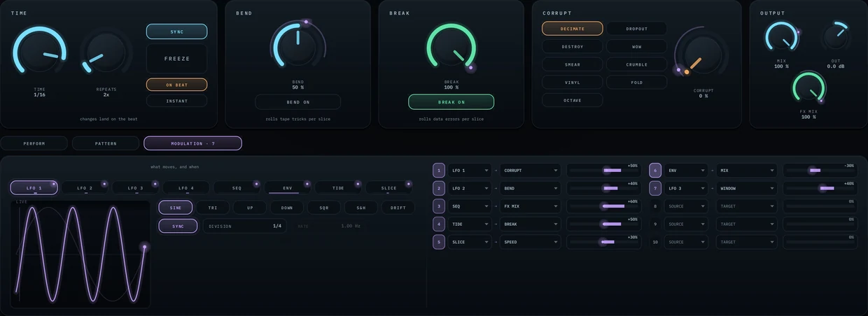
Task: Select the SMEAR corrupt mode
Action: point(572,64)
